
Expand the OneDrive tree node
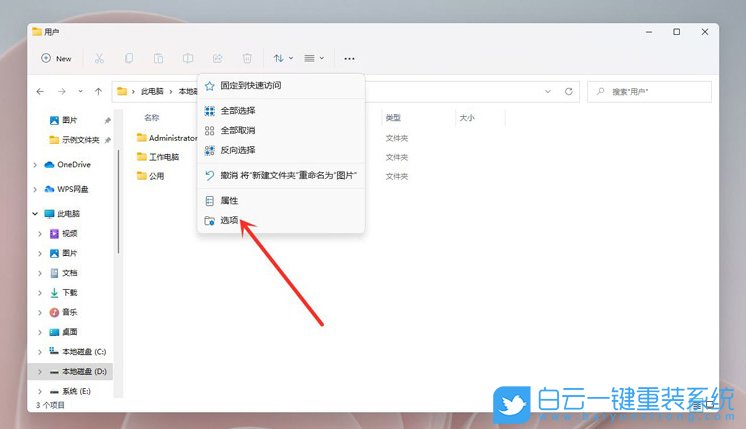[x=35, y=165]
